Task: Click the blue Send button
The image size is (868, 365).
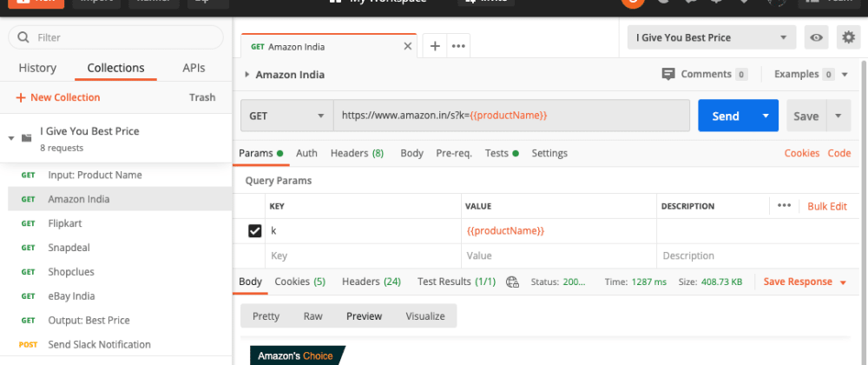Action: (x=726, y=116)
